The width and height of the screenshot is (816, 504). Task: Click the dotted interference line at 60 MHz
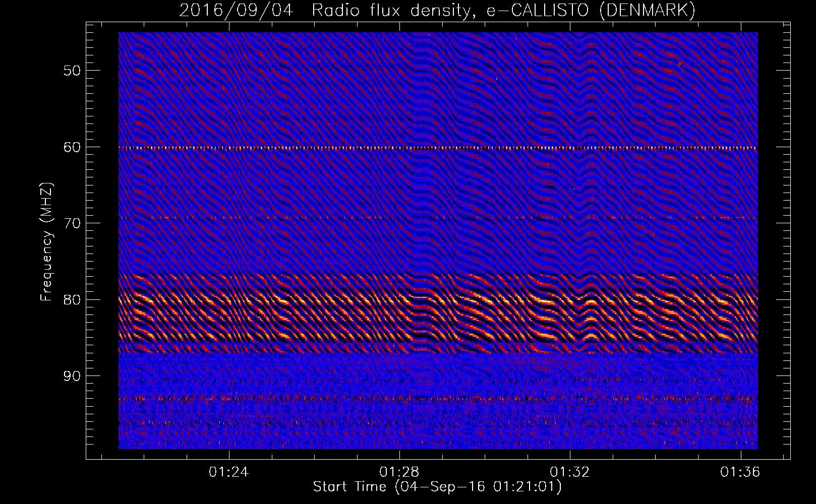[438, 148]
